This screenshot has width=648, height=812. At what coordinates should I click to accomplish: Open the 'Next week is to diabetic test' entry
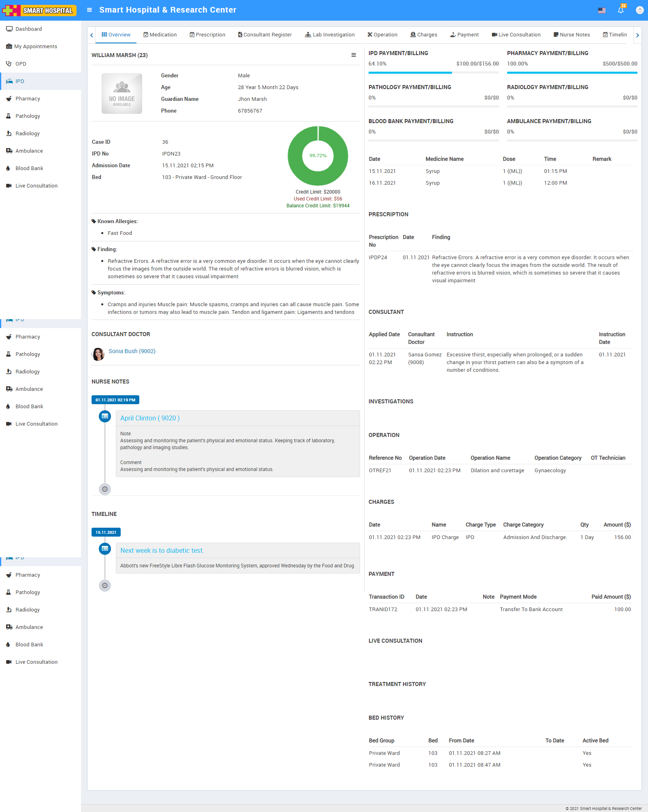pyautogui.click(x=162, y=550)
